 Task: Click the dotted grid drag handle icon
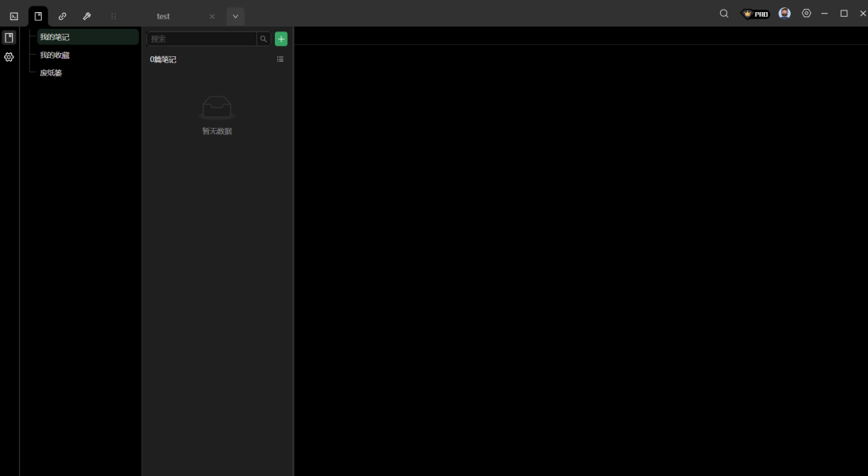coord(113,17)
